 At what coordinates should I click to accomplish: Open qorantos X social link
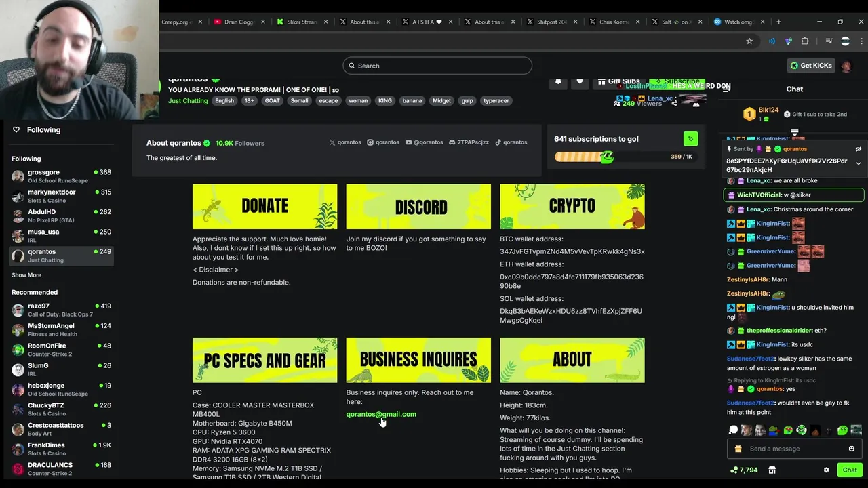tap(345, 142)
